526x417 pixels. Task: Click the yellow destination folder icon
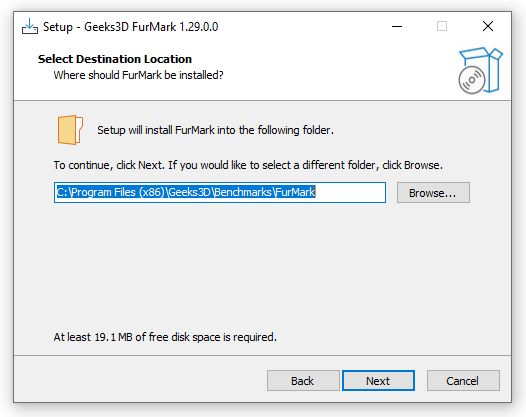(x=70, y=130)
